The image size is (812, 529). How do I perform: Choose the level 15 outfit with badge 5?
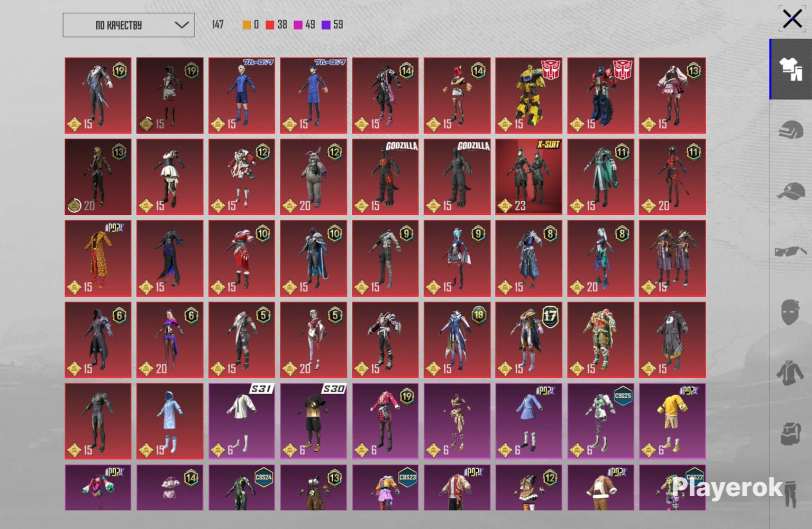click(242, 340)
